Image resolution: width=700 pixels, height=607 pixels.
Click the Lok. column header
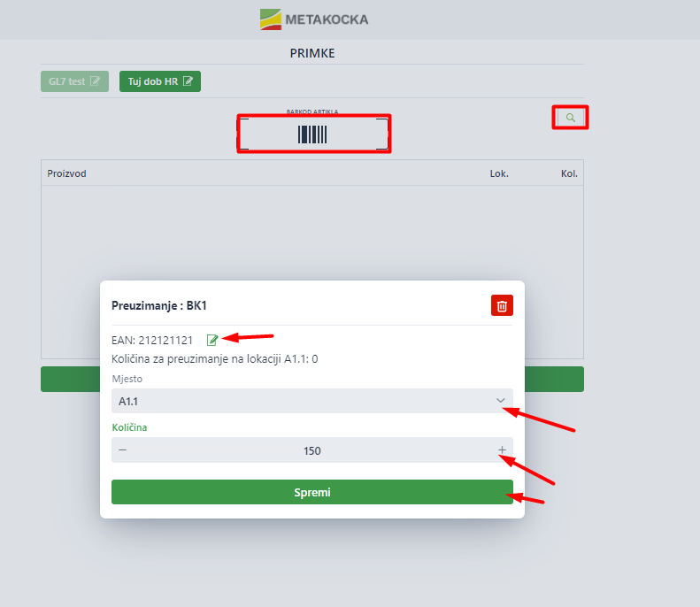pos(499,173)
